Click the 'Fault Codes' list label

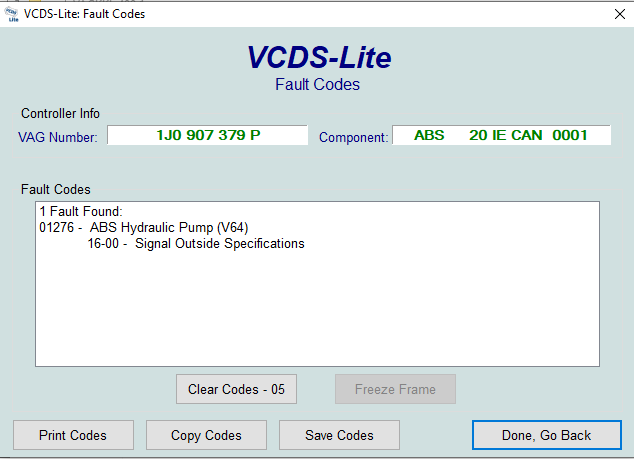coord(56,189)
